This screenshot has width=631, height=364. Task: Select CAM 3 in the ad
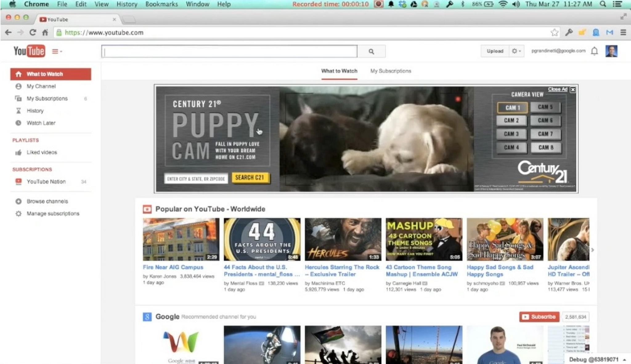pyautogui.click(x=511, y=134)
